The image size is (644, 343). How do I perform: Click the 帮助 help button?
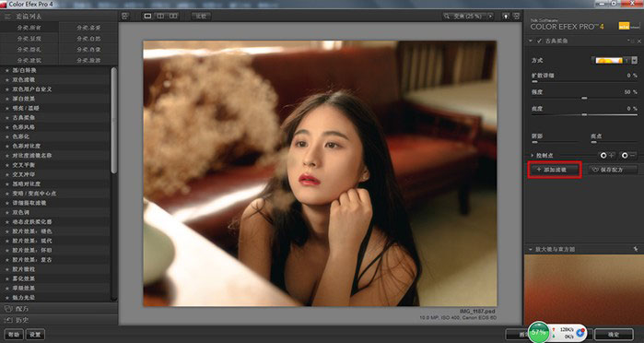[14, 335]
